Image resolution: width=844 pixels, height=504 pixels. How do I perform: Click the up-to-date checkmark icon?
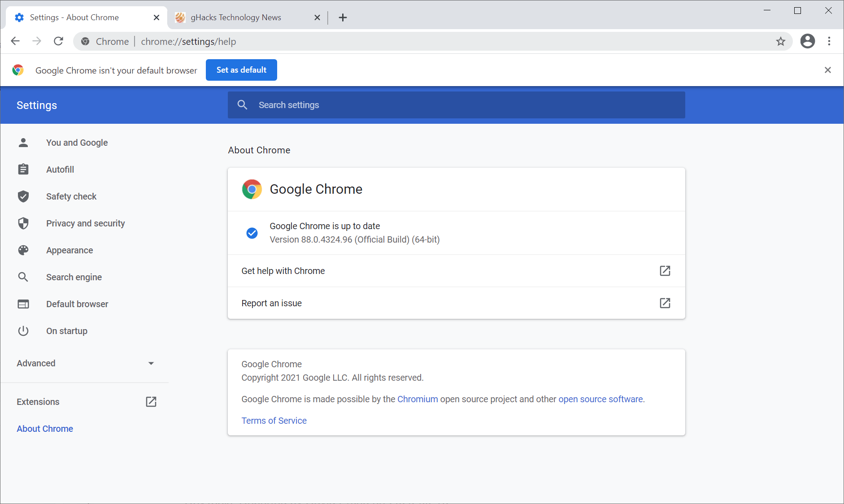point(252,233)
